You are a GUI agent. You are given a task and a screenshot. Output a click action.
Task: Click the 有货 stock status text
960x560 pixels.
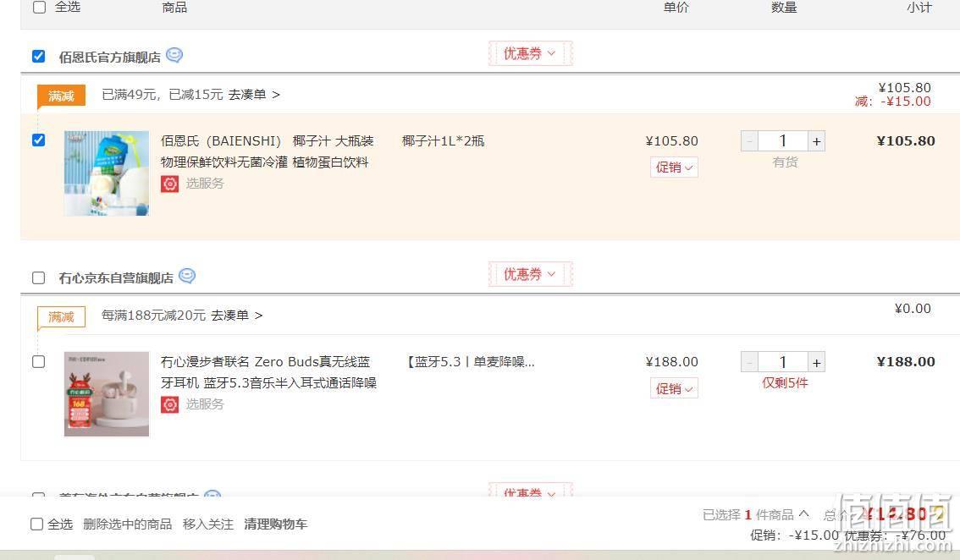point(785,162)
